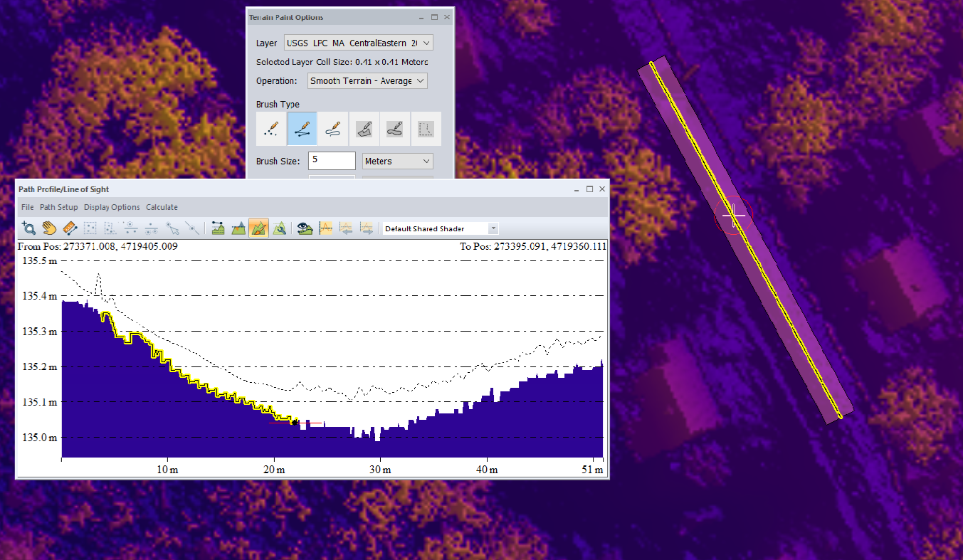Select the point brush type
The image size is (963, 560).
click(271, 129)
